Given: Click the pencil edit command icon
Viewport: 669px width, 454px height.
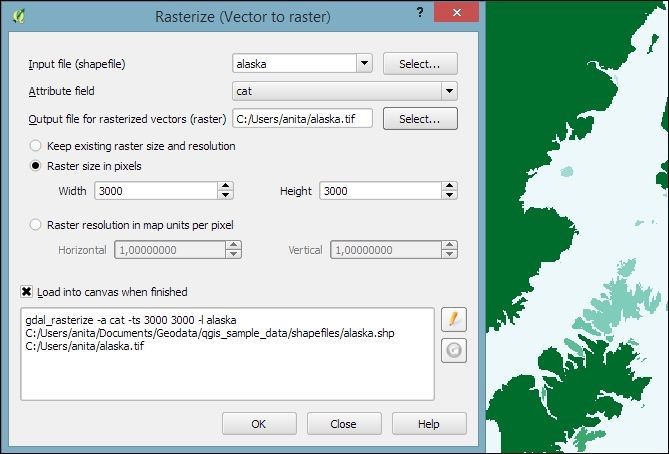Looking at the screenshot, I should click(x=453, y=319).
